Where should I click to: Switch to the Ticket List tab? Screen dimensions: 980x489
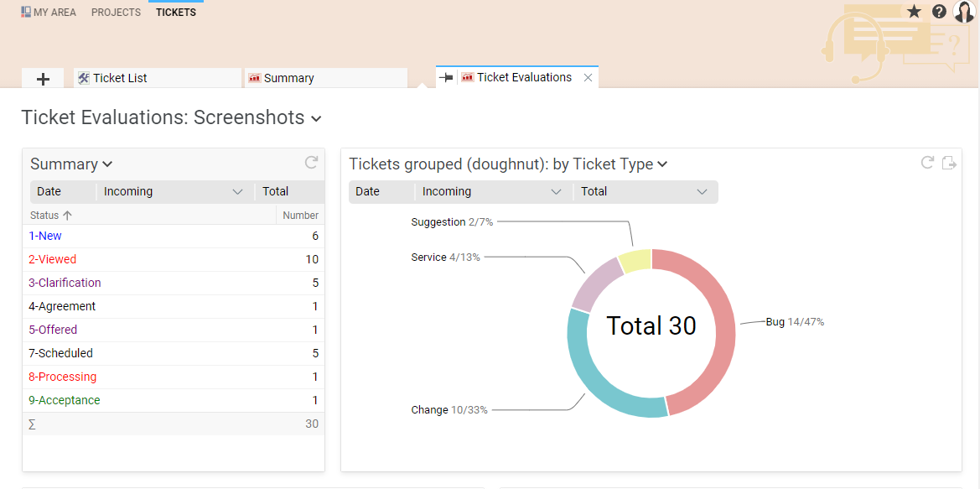coord(157,78)
